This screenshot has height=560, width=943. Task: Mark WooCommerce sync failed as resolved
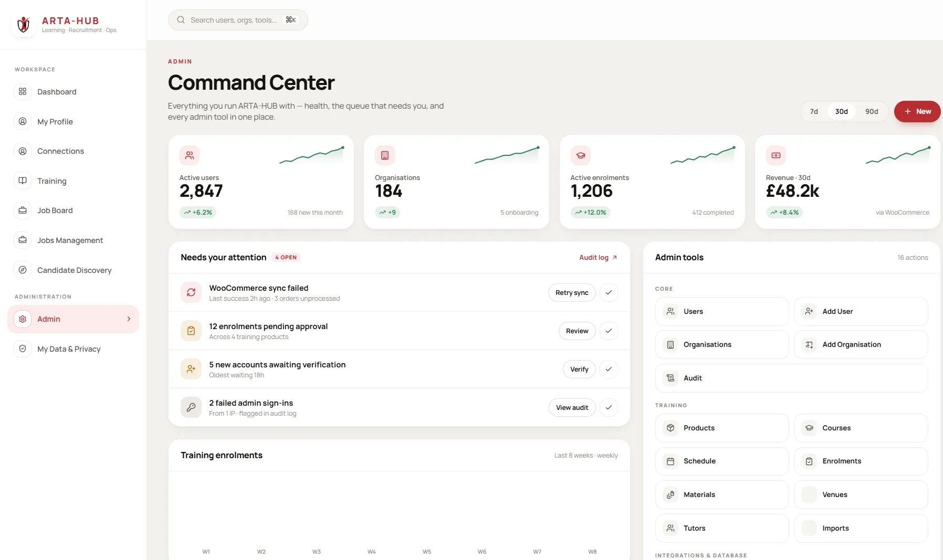tap(609, 292)
